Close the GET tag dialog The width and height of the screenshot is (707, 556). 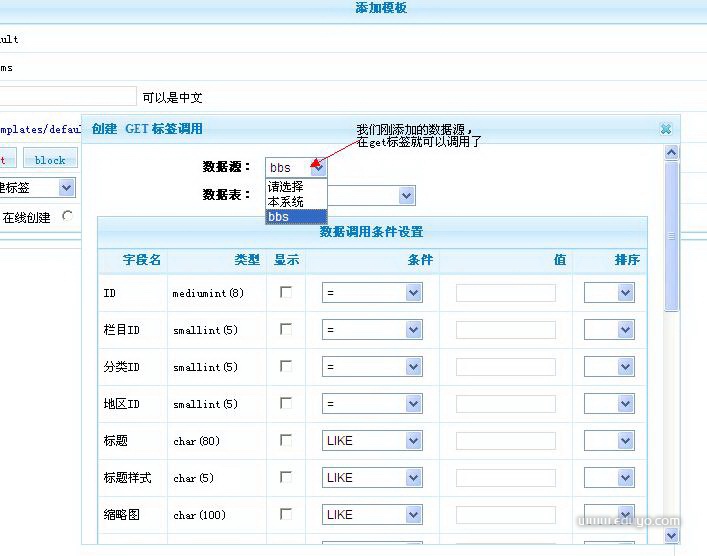(666, 129)
